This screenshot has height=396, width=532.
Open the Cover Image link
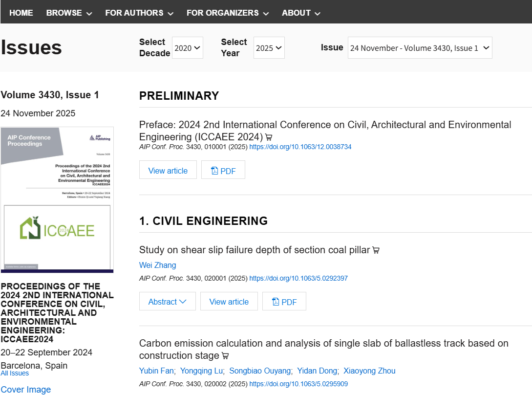pos(25,389)
